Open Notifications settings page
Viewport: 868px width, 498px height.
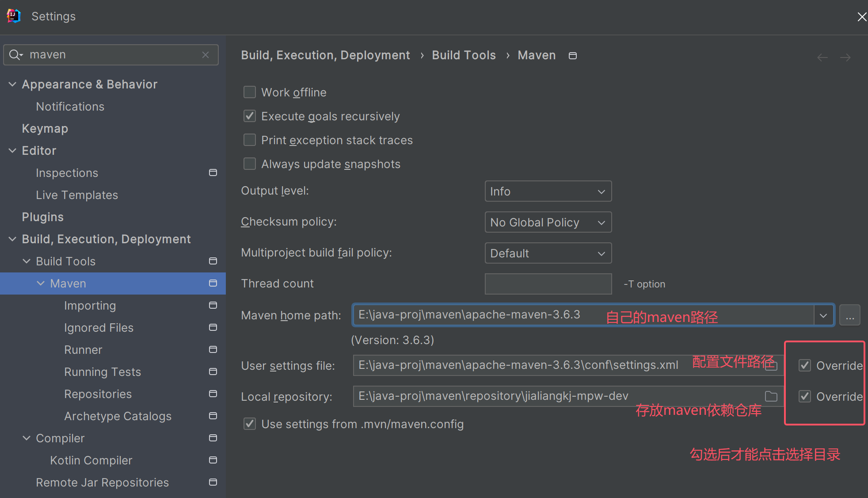coord(70,106)
